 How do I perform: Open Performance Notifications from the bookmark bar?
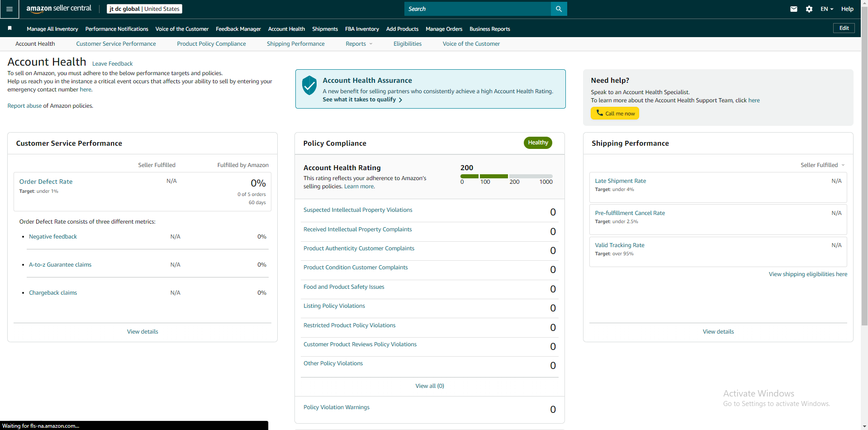click(117, 29)
